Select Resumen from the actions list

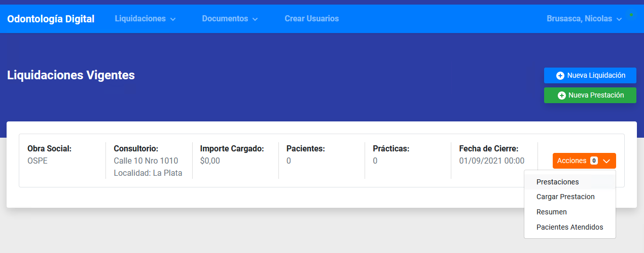coord(551,212)
